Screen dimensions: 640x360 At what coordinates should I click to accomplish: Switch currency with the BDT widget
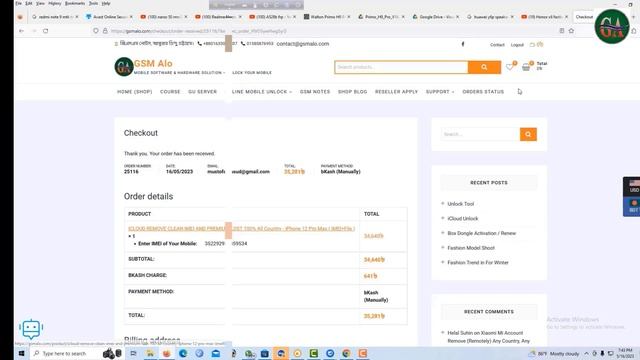633,206
